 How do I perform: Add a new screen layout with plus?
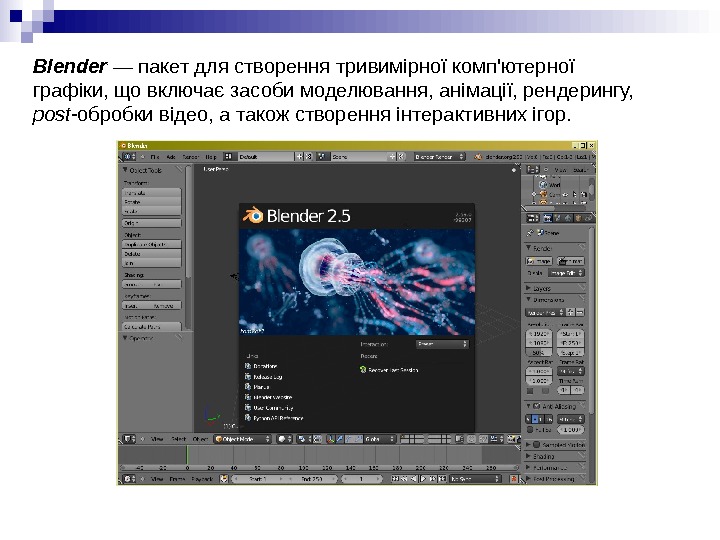[x=299, y=157]
